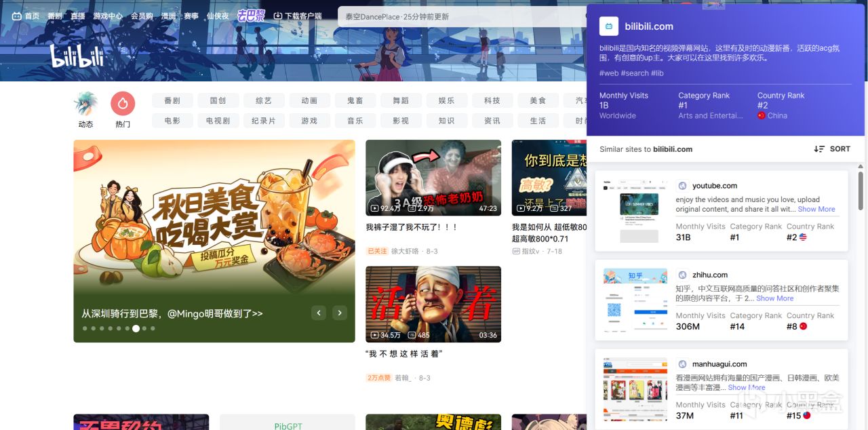Image resolution: width=868 pixels, height=430 pixels.
Task: Select the 舞蹈 category button
Action: [x=401, y=100]
